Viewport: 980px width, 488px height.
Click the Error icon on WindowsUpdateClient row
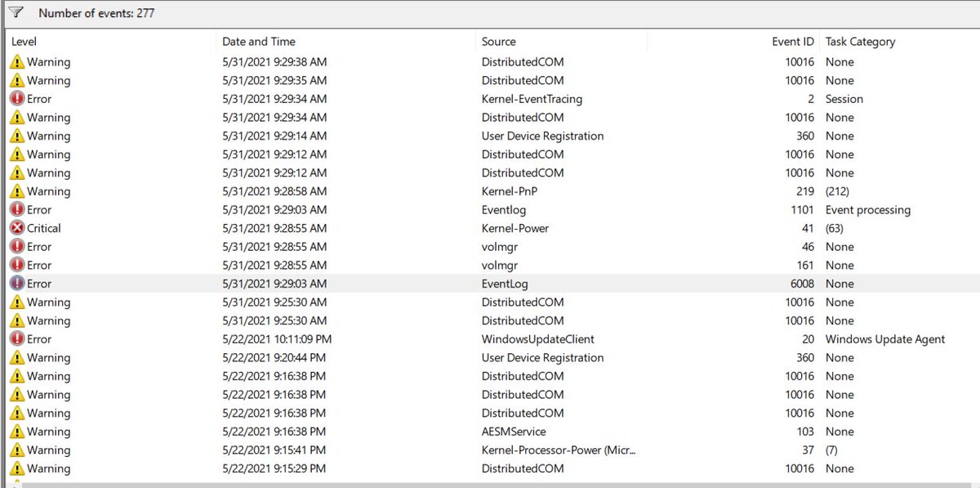[x=17, y=339]
